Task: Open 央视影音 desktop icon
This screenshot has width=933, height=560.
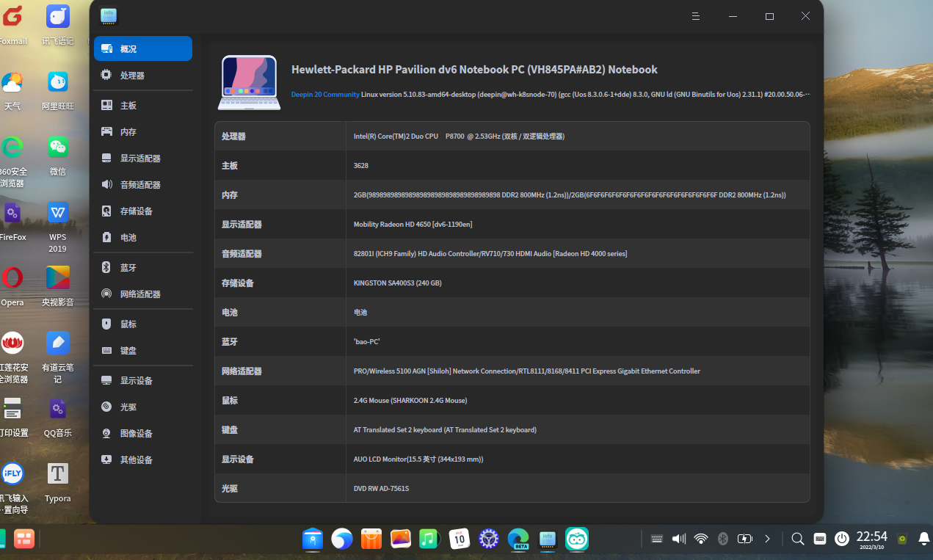Action: pyautogui.click(x=58, y=286)
